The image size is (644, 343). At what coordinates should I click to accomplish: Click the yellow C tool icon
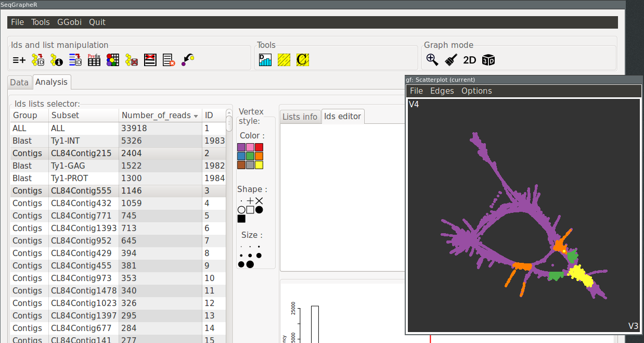303,60
